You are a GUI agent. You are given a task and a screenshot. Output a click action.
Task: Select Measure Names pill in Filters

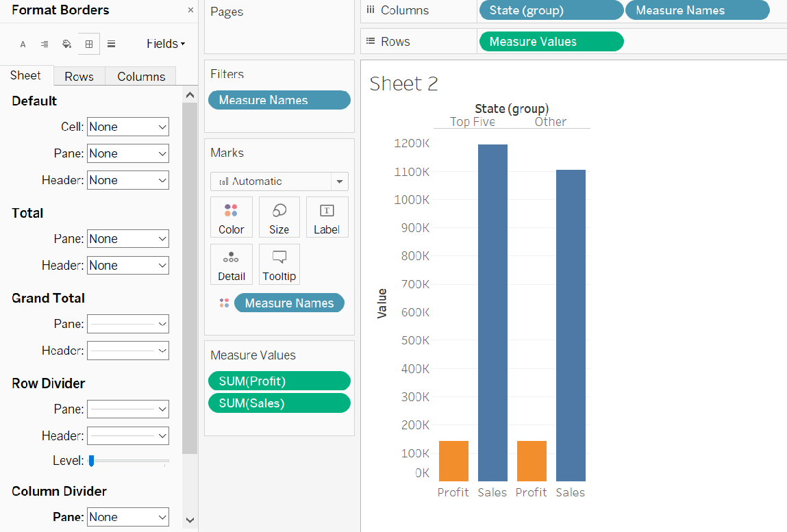[x=279, y=100]
